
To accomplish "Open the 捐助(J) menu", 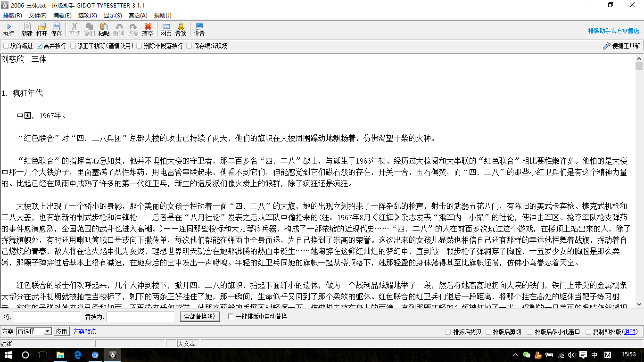I will coord(163,16).
